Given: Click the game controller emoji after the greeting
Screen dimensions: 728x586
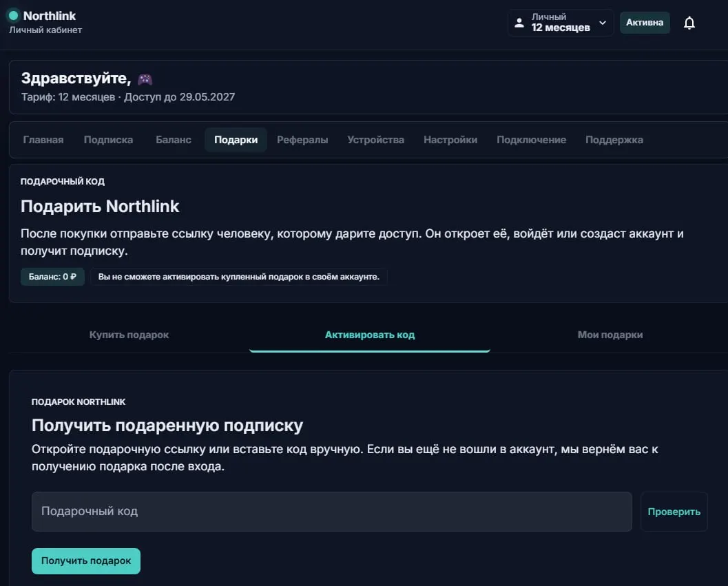Looking at the screenshot, I should [x=145, y=79].
